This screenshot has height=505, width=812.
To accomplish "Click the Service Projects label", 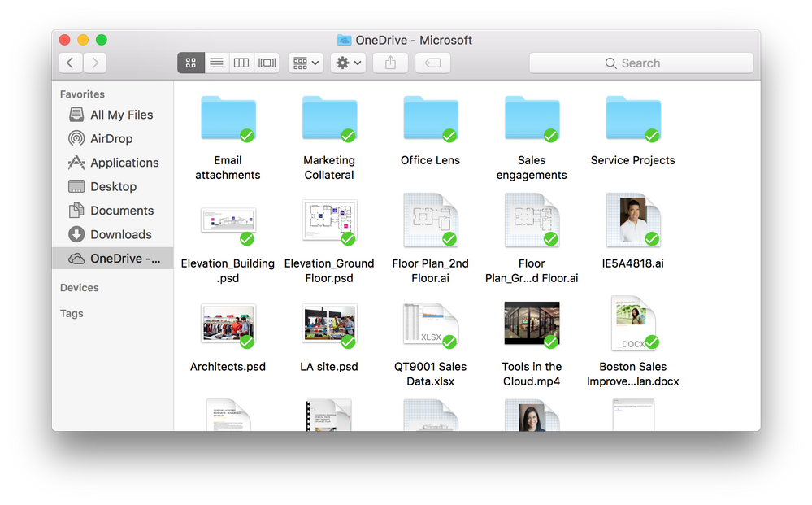I will click(633, 160).
